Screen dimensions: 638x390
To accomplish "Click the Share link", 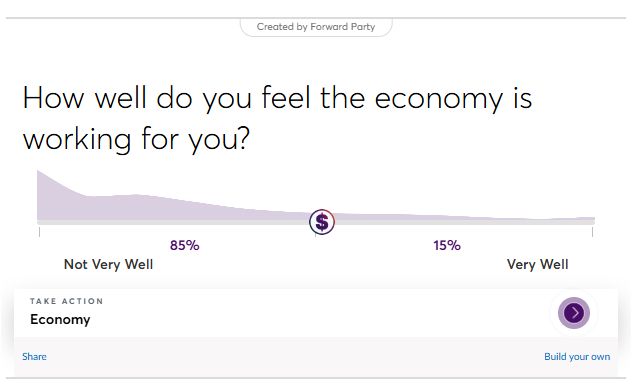I will click(x=34, y=357).
